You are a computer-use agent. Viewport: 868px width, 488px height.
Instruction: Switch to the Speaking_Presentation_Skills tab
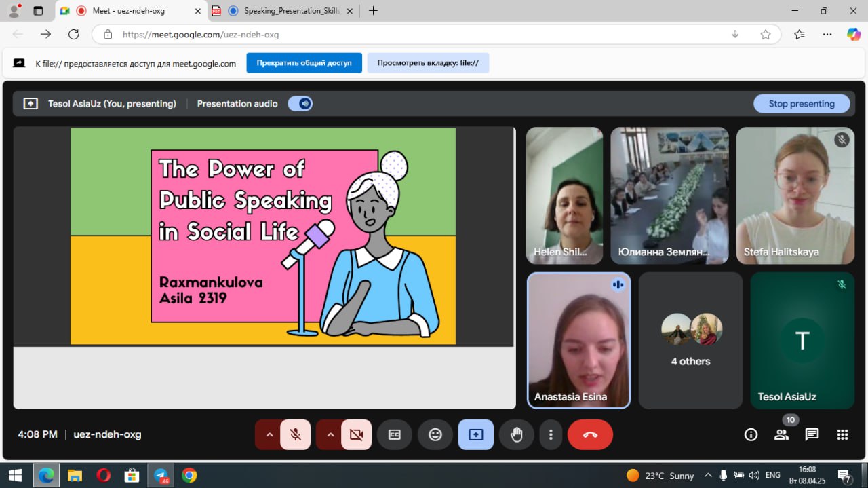(x=283, y=11)
